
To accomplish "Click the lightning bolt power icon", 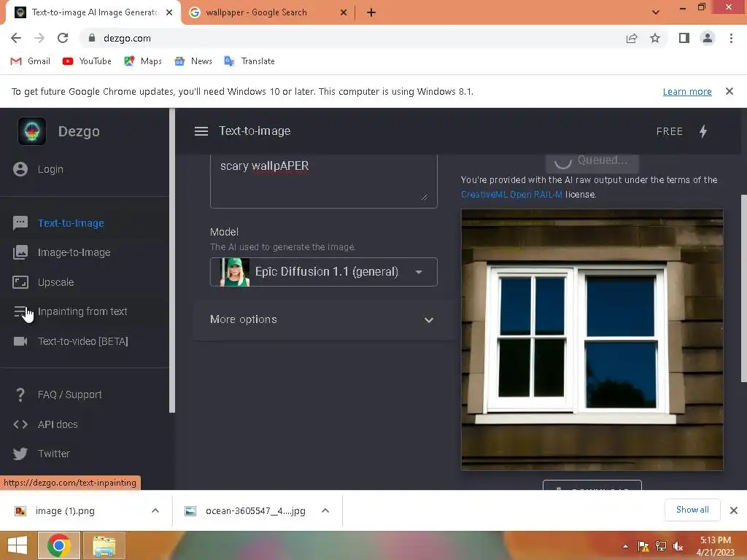I will [703, 131].
